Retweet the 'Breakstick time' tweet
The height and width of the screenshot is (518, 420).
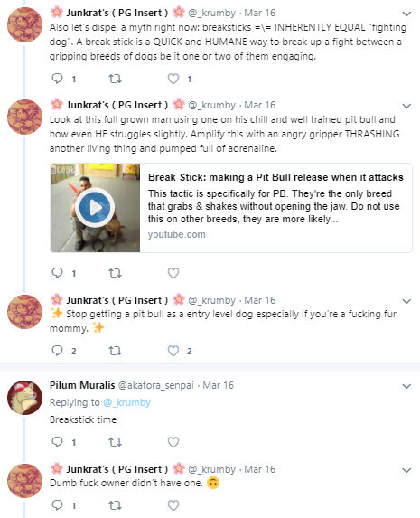(x=115, y=442)
